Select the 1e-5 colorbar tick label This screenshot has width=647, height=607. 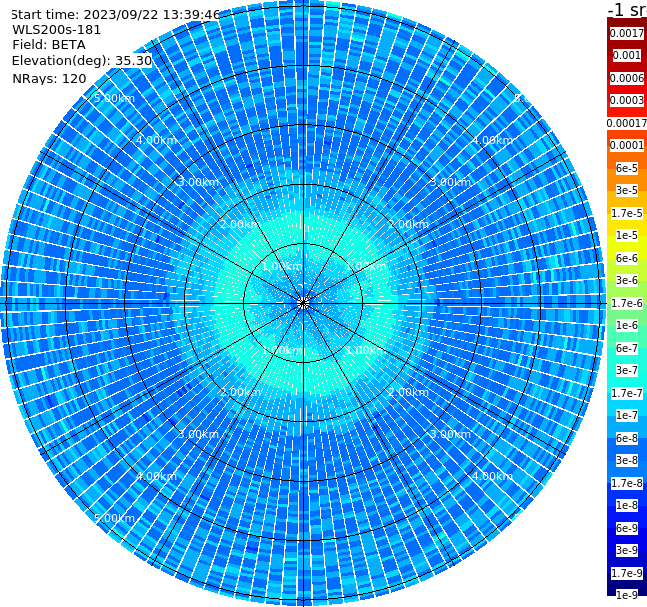pyautogui.click(x=627, y=235)
